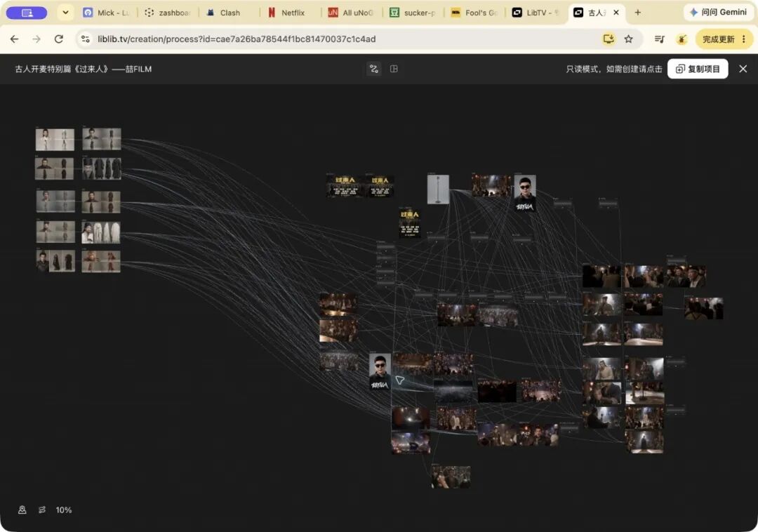This screenshot has height=532, width=758.
Task: Open the media control playlist icon
Action: tap(659, 39)
